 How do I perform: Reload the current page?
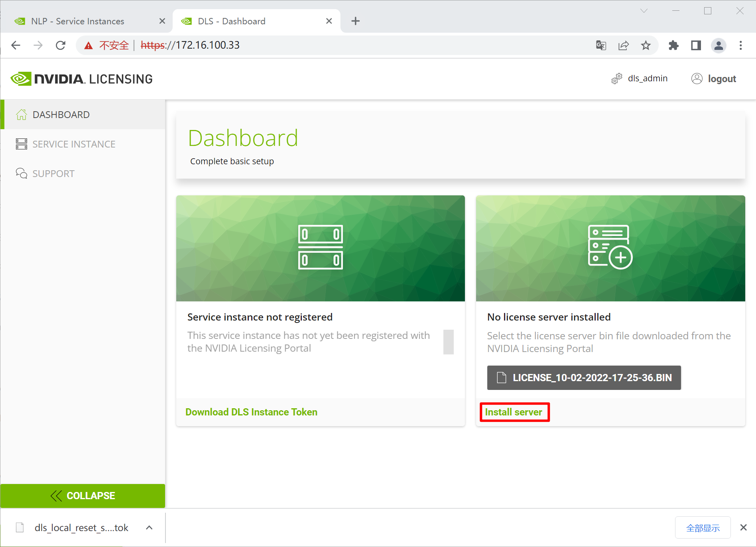(x=61, y=45)
